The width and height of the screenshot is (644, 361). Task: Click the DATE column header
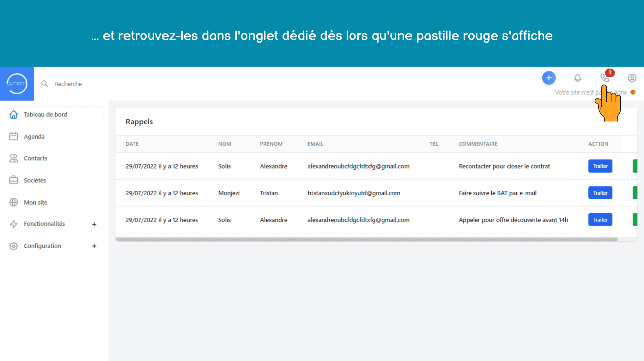coord(132,144)
